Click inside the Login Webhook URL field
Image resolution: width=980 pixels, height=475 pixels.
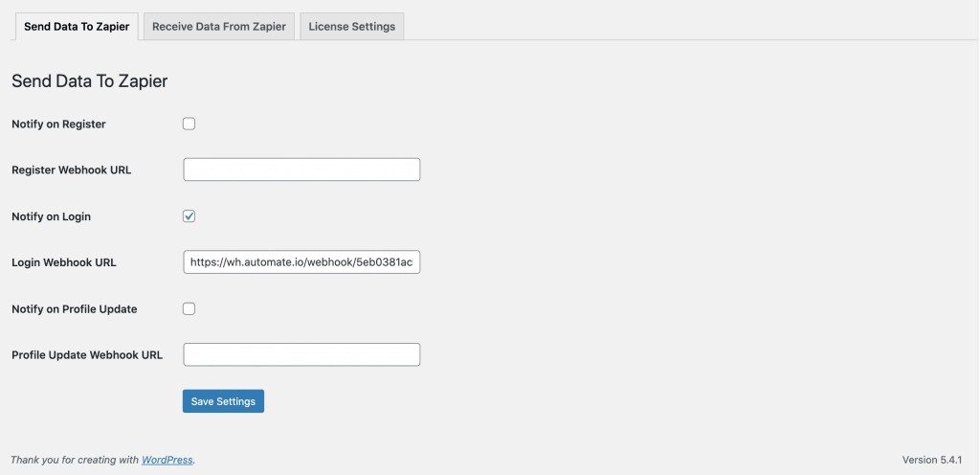pyautogui.click(x=301, y=261)
